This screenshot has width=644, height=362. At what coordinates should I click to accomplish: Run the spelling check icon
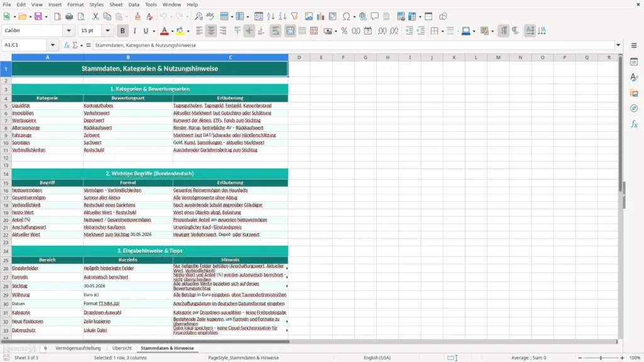pyautogui.click(x=210, y=16)
